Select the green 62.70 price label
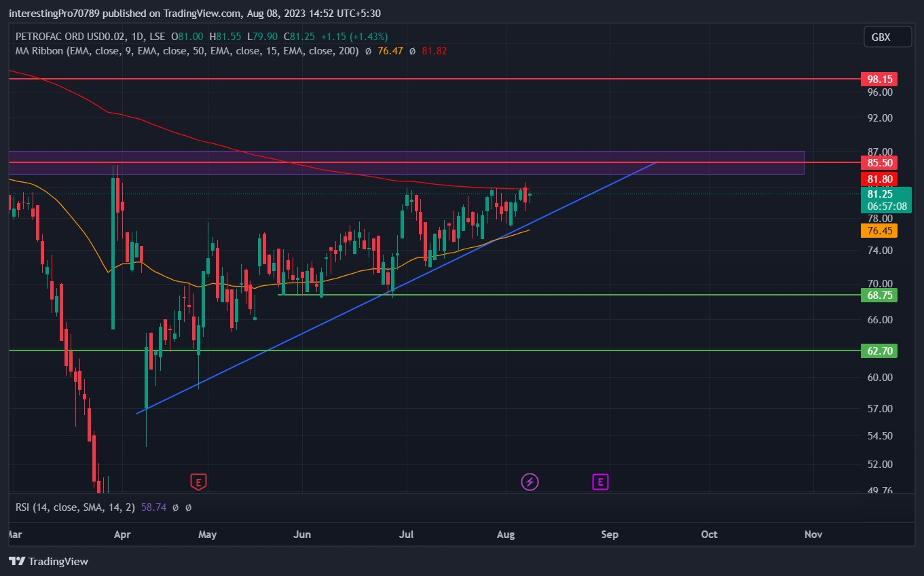924x576 pixels. point(879,351)
